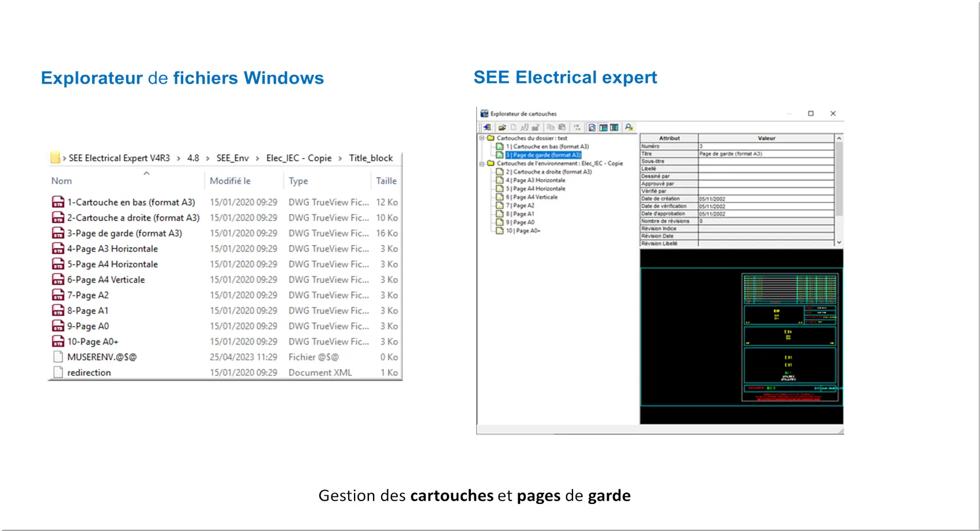Click the delete toolbar icon with the cross
Screen dimensions: 980x531
coord(536,127)
